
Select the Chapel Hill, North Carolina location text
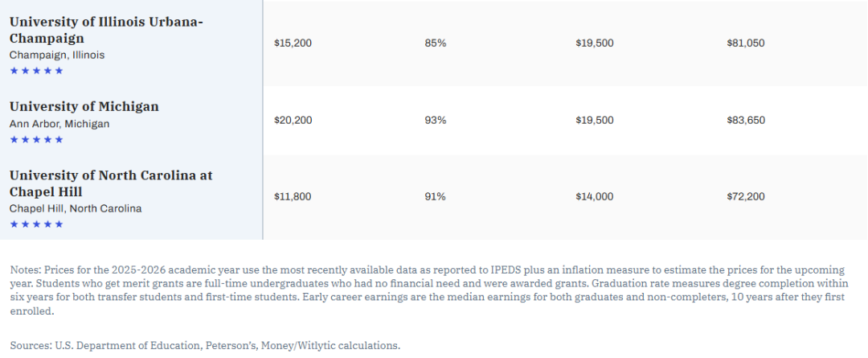click(76, 208)
